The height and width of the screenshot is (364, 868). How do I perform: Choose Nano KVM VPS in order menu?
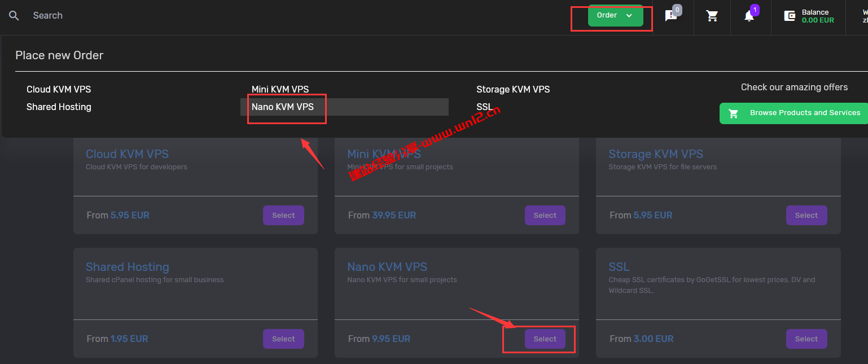[x=283, y=107]
